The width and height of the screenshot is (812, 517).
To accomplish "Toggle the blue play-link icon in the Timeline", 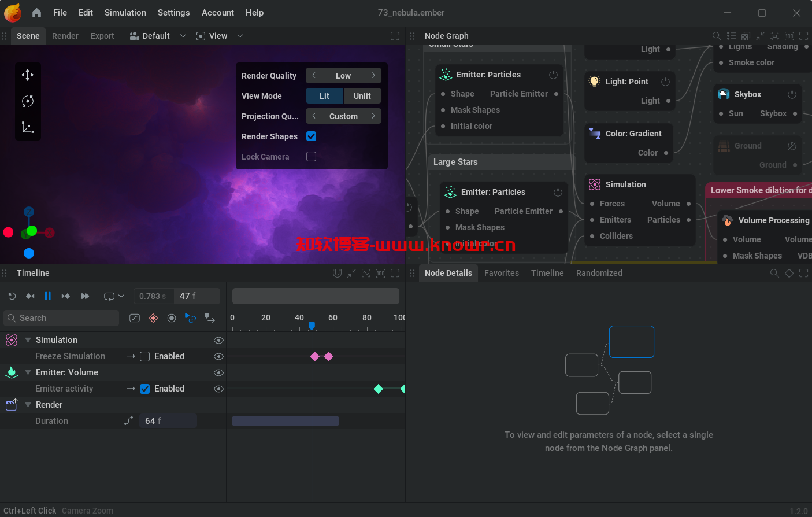I will click(x=190, y=318).
